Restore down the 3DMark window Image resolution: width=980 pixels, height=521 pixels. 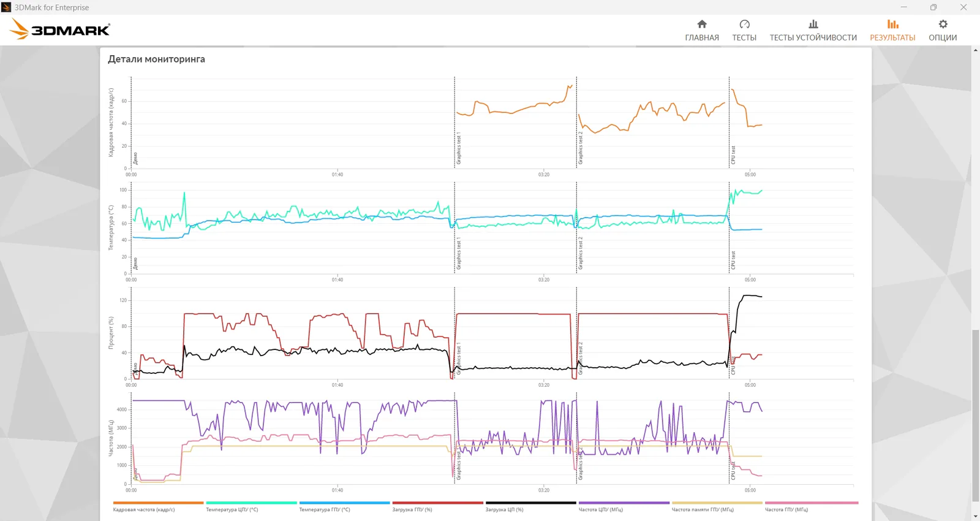[x=933, y=7]
